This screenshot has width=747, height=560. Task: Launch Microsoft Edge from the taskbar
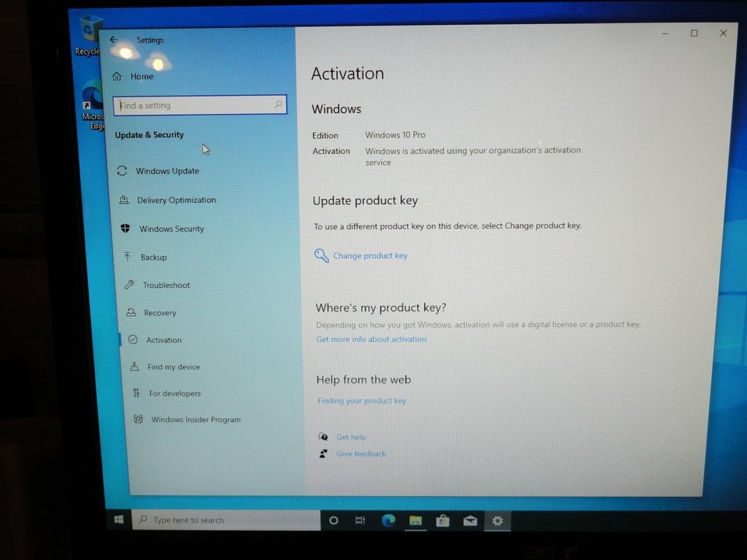pos(388,520)
